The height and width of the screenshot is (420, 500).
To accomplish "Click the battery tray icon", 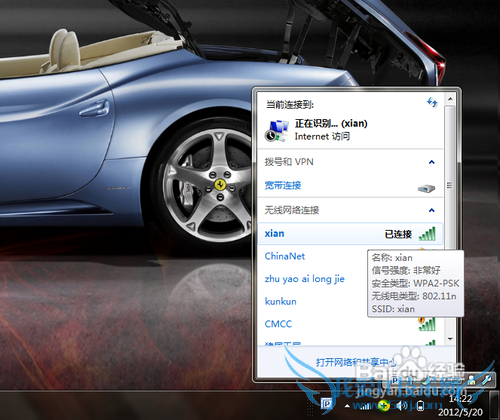I will point(421,406).
